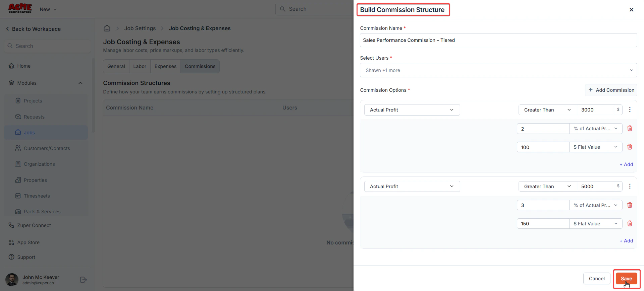Close the Build Commission Structure panel
644x291 pixels.
point(631,10)
